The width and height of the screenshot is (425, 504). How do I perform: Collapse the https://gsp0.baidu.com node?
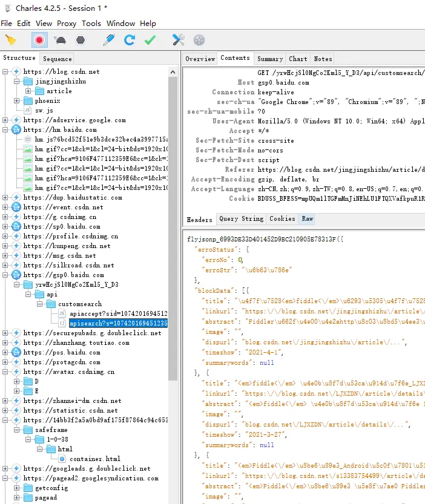[x=5, y=275]
